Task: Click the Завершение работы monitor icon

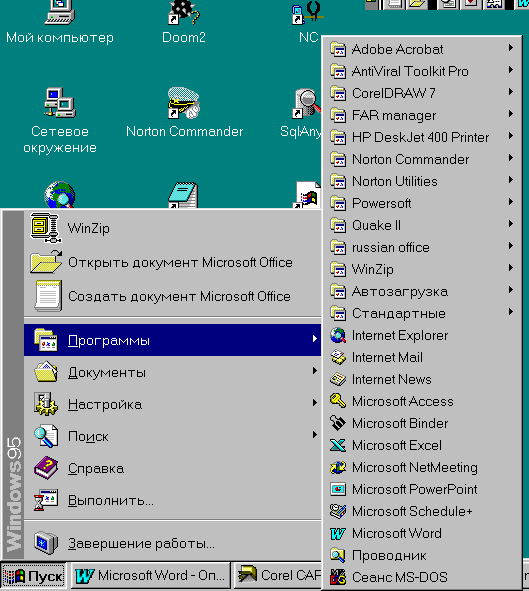Action: point(46,543)
